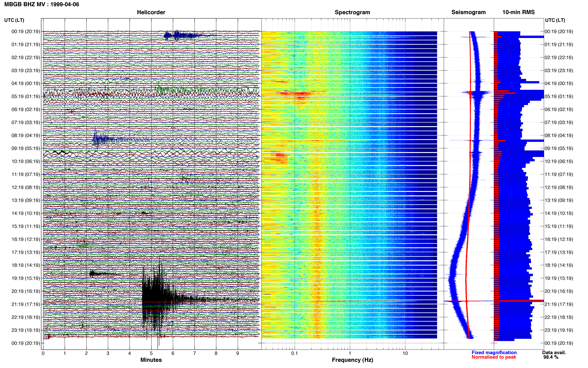
Task: Click left time label '07:19 (03:19)'
Action: point(26,122)
